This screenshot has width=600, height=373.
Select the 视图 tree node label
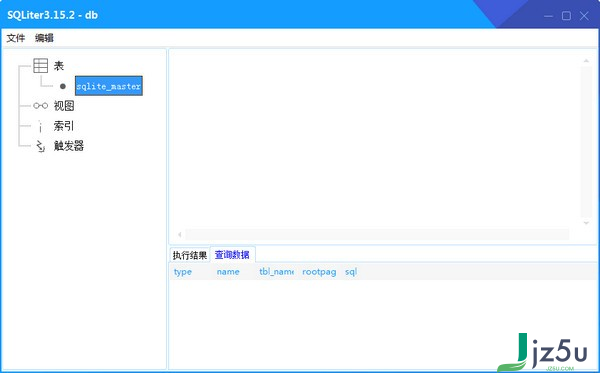tap(64, 106)
